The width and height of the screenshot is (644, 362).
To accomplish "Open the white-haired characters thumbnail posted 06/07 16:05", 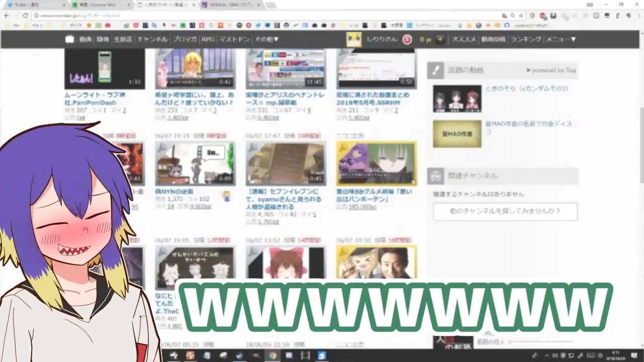I will click(195, 267).
